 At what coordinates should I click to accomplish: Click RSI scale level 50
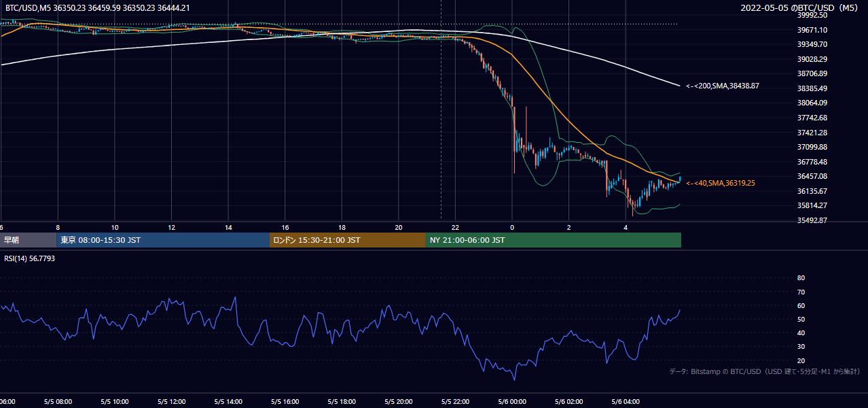tap(801, 319)
